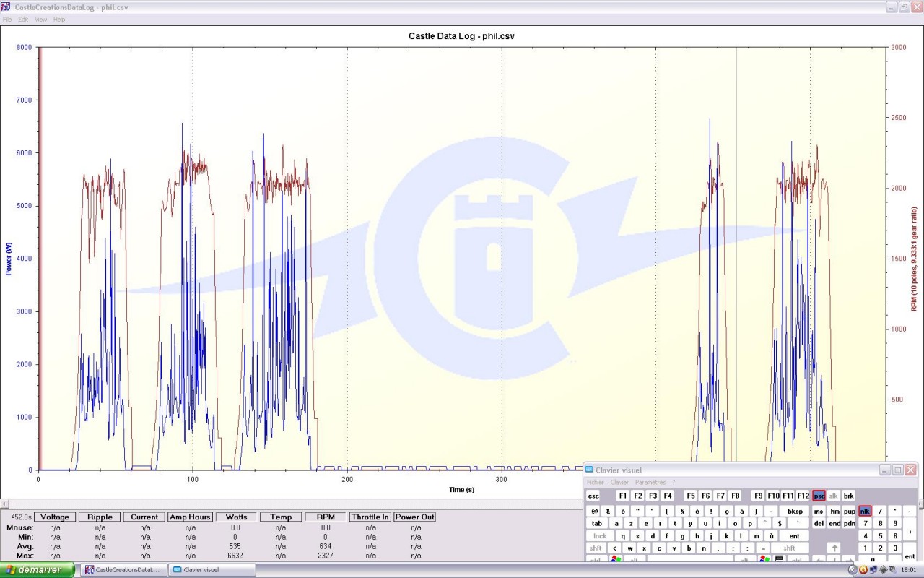
Task: Click the letter m key
Action: click(x=757, y=536)
